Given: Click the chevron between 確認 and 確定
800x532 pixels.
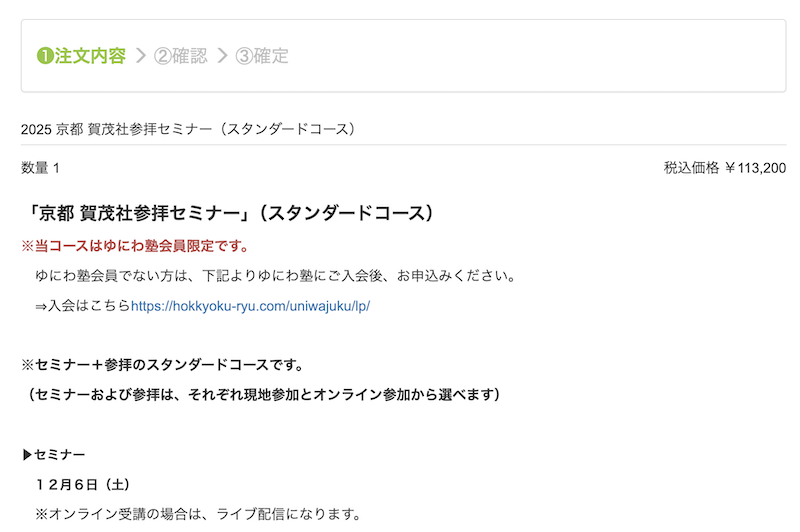Looking at the screenshot, I should [222, 56].
